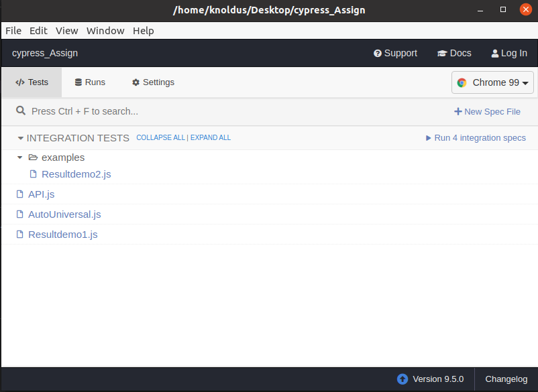Open the Changelog button
Viewport: 538px width, 392px height.
point(506,379)
